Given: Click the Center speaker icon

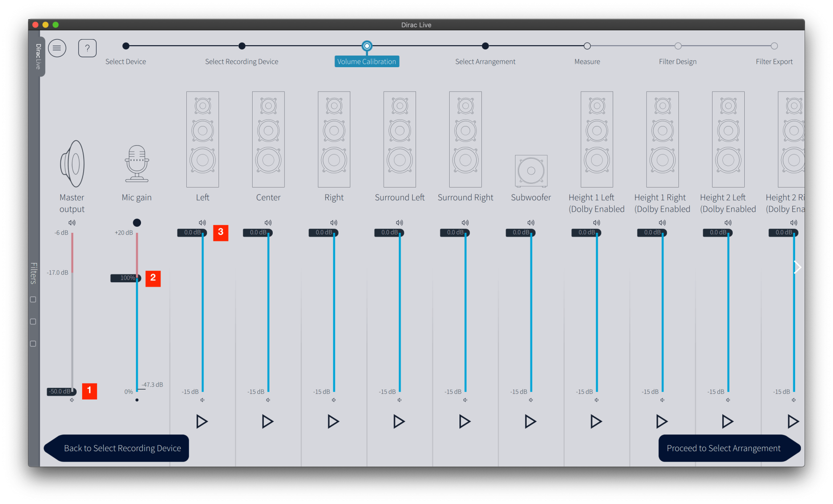Looking at the screenshot, I should [268, 140].
